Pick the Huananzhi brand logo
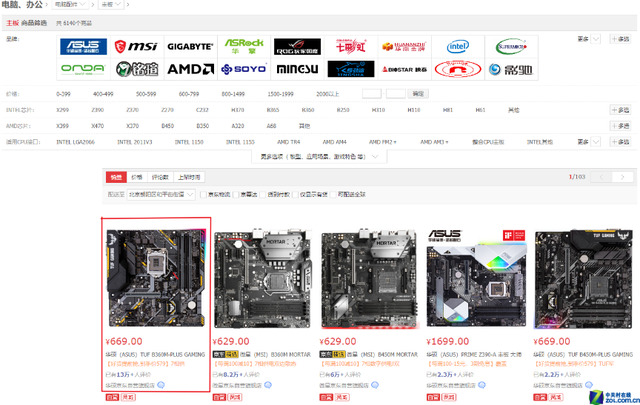This screenshot has width=640, height=405. click(404, 47)
